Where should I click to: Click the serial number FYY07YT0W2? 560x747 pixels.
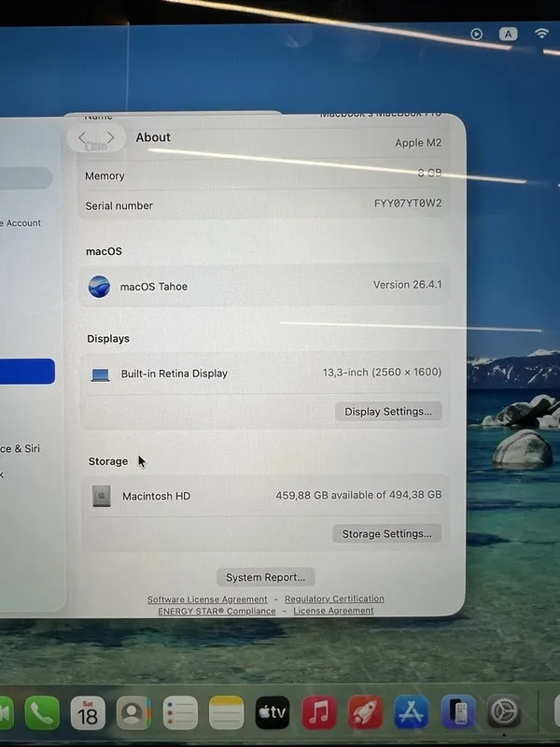408,204
